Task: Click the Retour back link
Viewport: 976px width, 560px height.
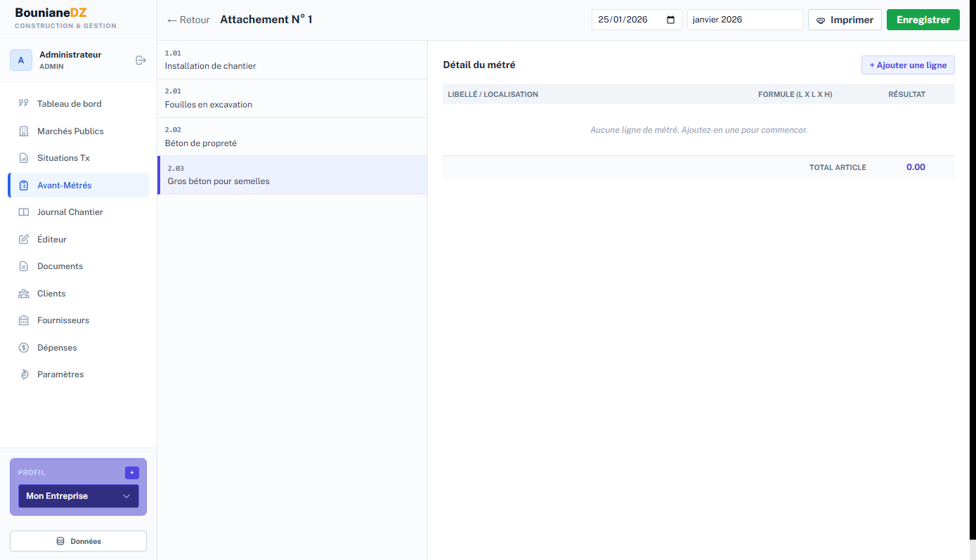Action: [188, 20]
